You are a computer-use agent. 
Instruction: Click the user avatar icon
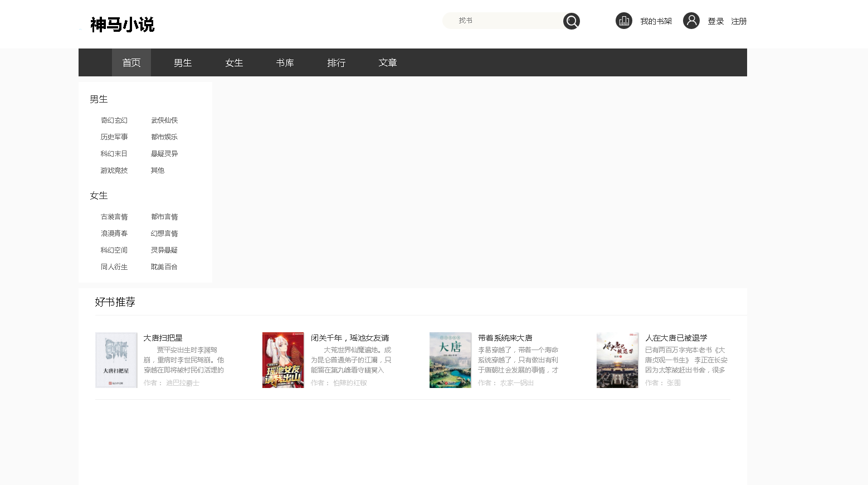pos(691,21)
